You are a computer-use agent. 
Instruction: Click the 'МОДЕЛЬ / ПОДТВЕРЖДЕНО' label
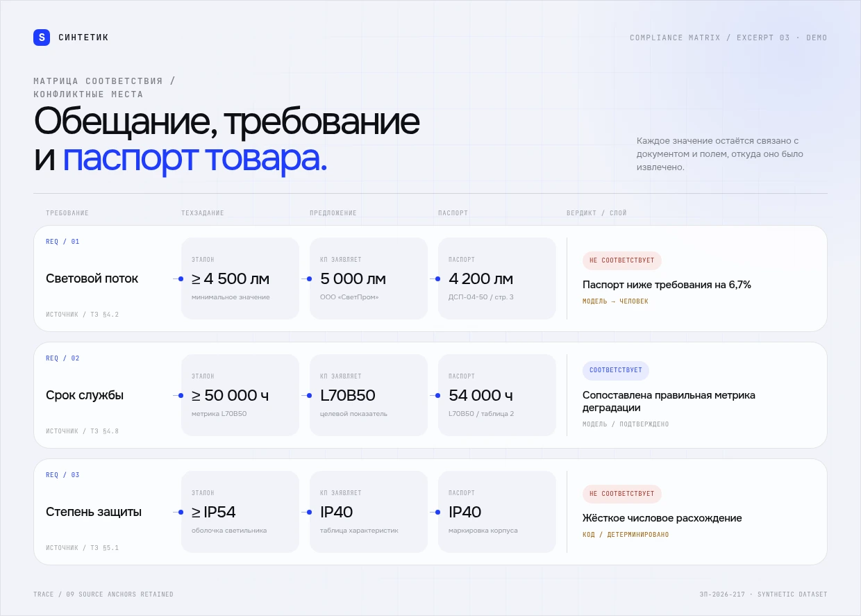pyautogui.click(x=626, y=424)
